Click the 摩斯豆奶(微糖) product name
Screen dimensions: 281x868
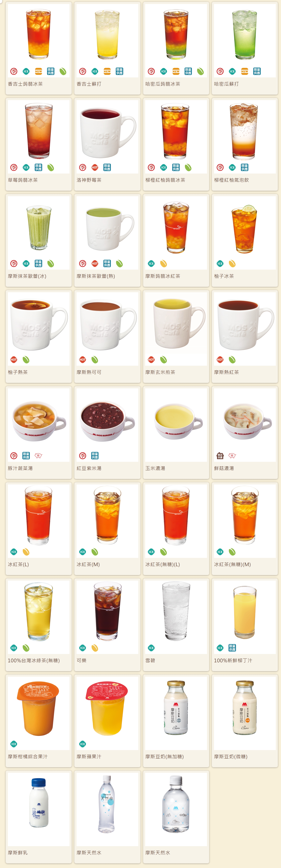[231, 756]
